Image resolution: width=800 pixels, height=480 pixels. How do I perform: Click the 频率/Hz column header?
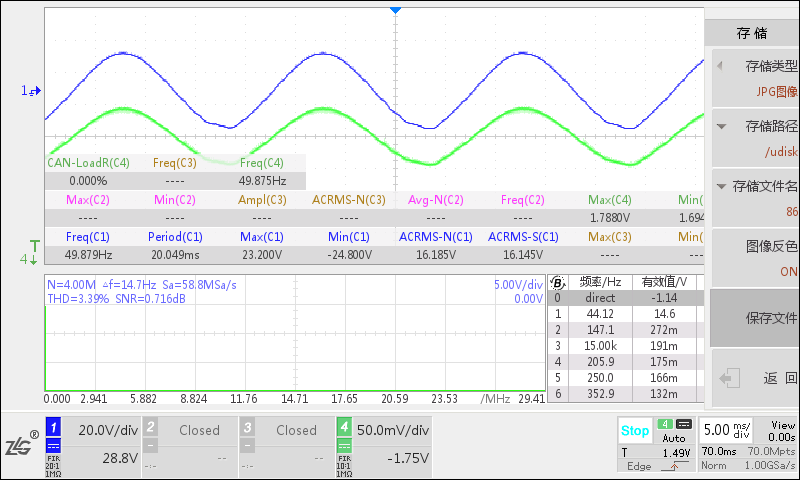600,282
